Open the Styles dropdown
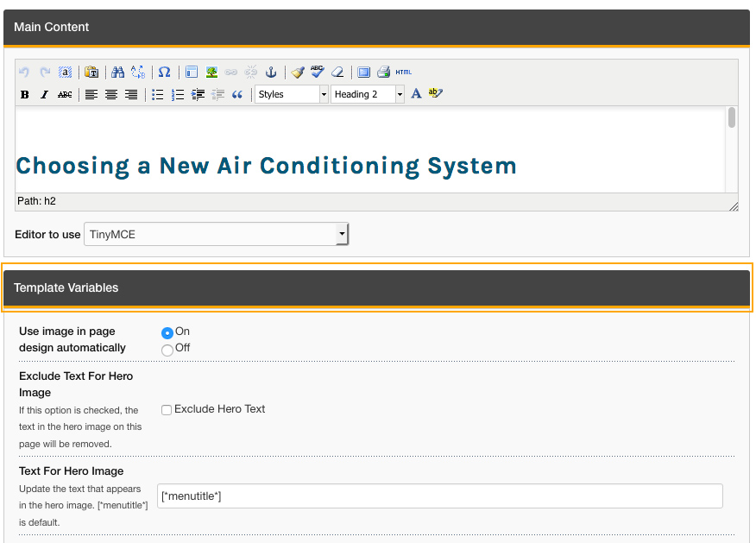Viewport: 756px width, 543px height. click(x=291, y=94)
